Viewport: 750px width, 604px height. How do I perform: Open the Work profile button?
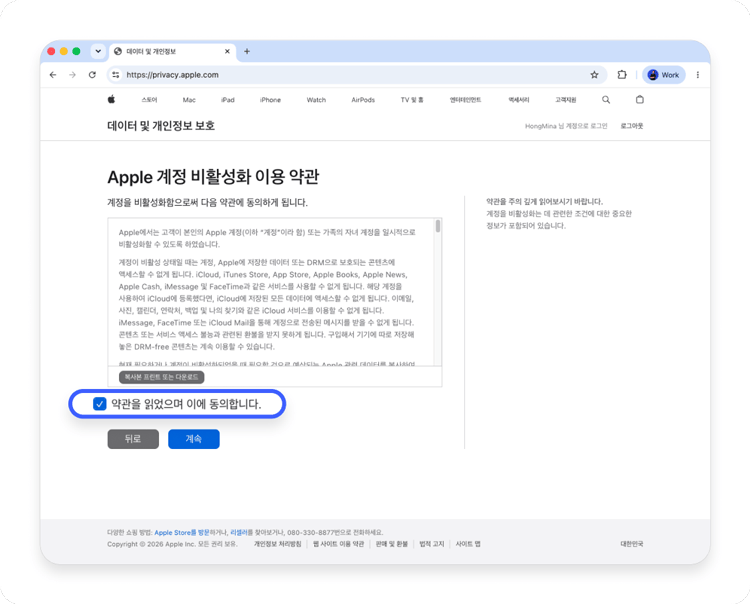tap(663, 75)
